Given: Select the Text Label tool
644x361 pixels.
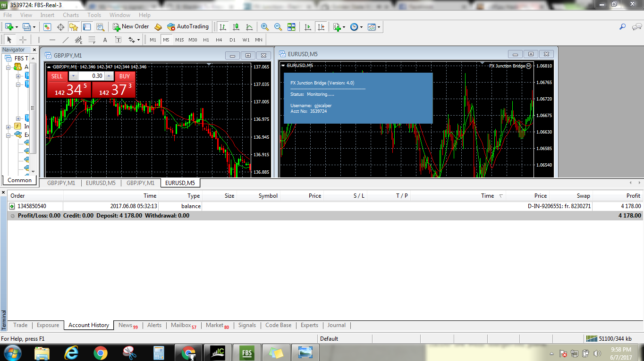Looking at the screenshot, I should pyautogui.click(x=118, y=40).
